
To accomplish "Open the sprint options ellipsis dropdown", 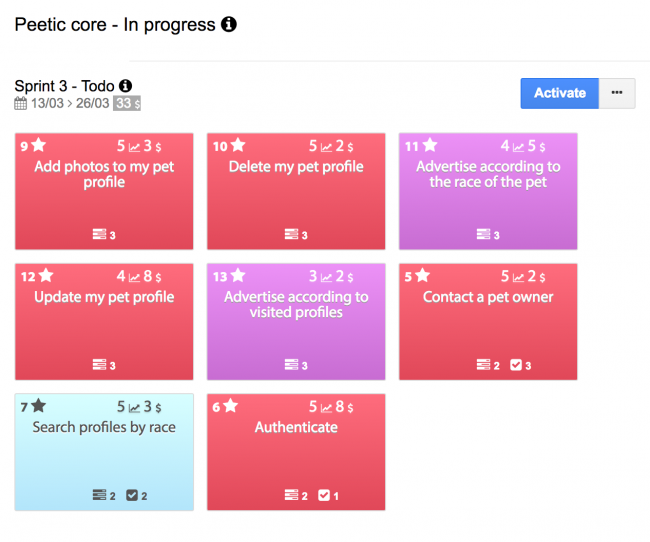I will pos(617,93).
